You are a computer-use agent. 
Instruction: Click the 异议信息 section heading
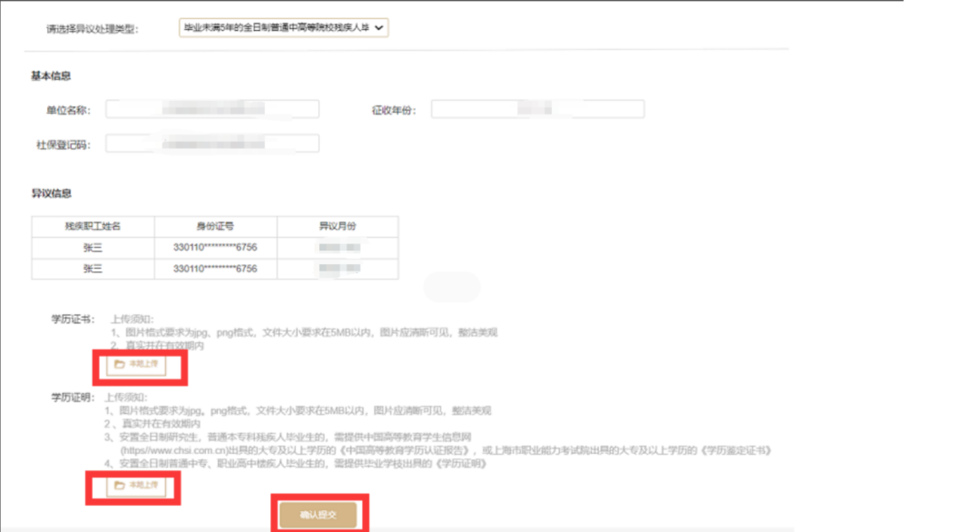coord(51,193)
